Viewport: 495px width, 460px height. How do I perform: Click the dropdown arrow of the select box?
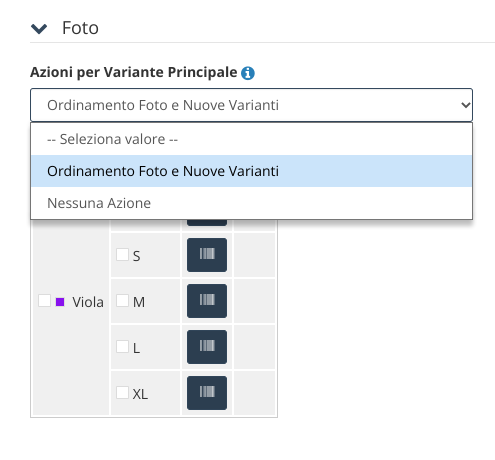(x=465, y=105)
